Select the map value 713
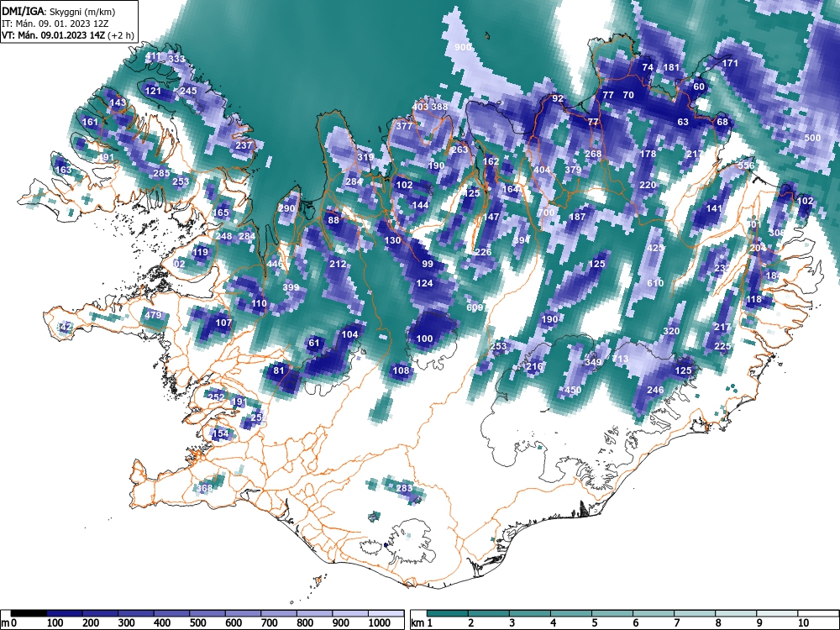 621,358
